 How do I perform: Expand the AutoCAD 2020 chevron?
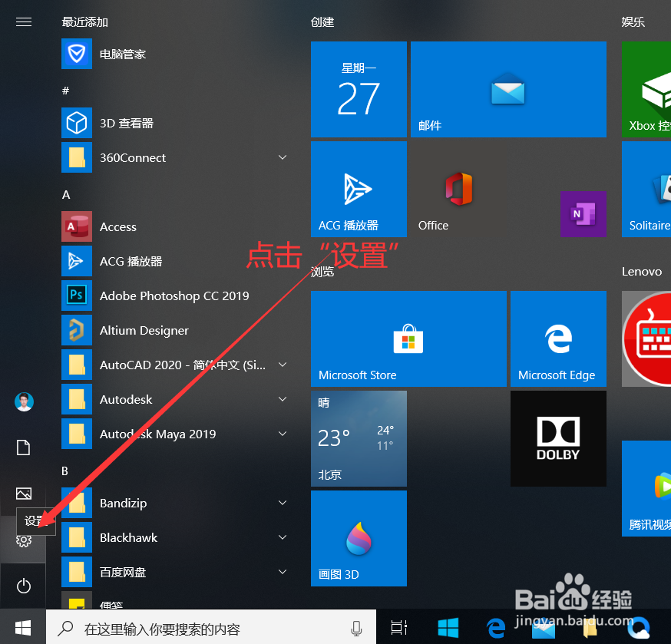click(283, 365)
